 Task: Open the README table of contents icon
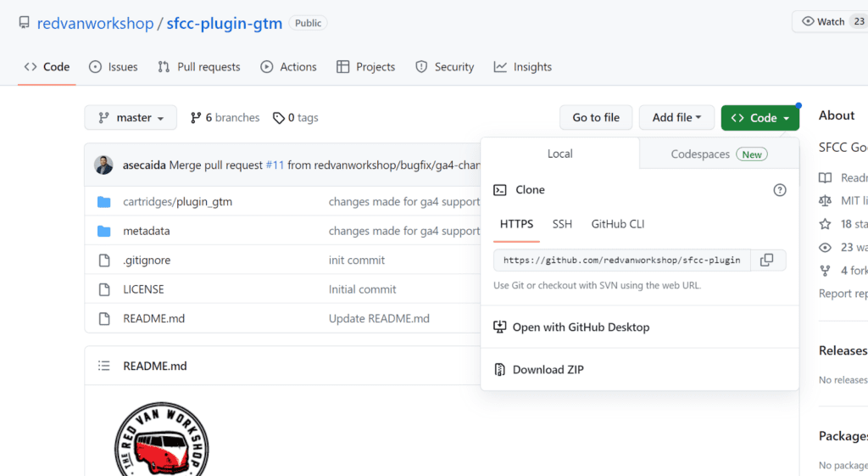coord(104,366)
